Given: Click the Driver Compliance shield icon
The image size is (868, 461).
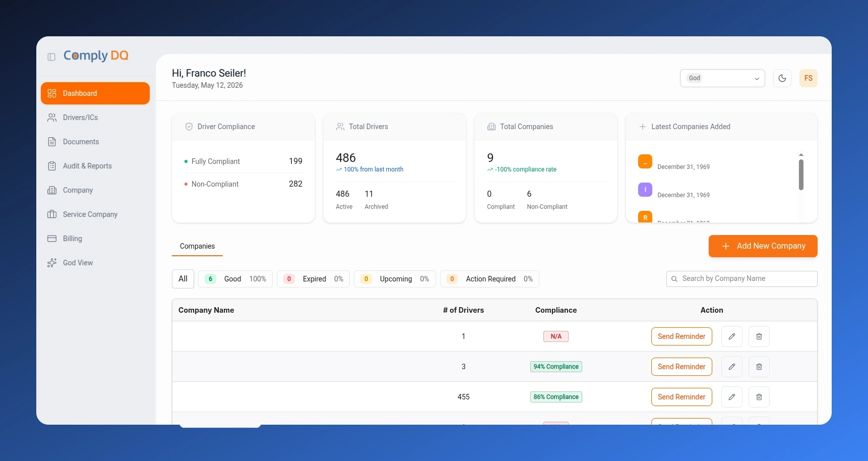Looking at the screenshot, I should coord(189,127).
